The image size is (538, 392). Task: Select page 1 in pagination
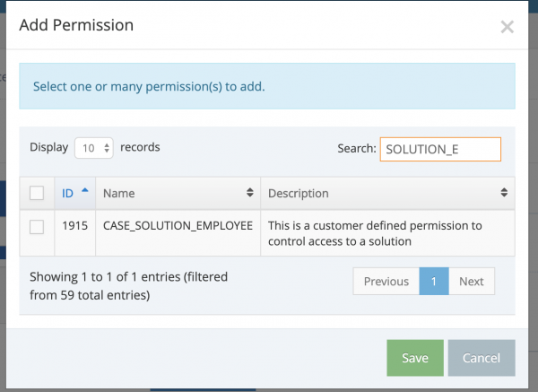[434, 281]
